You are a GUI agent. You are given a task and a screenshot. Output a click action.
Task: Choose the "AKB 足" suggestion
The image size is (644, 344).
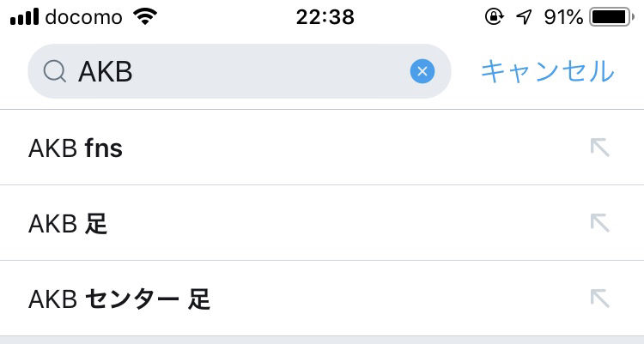coord(68,224)
